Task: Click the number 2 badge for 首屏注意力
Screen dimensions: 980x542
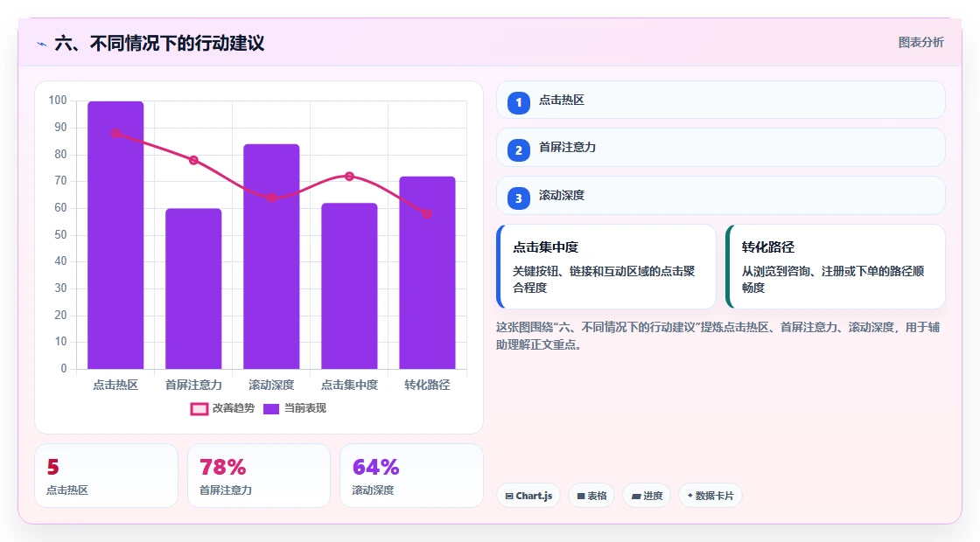Action: [x=518, y=149]
